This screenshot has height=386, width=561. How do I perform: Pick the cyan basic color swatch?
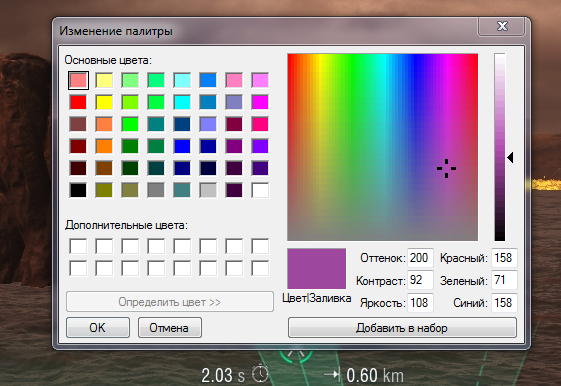point(182,102)
